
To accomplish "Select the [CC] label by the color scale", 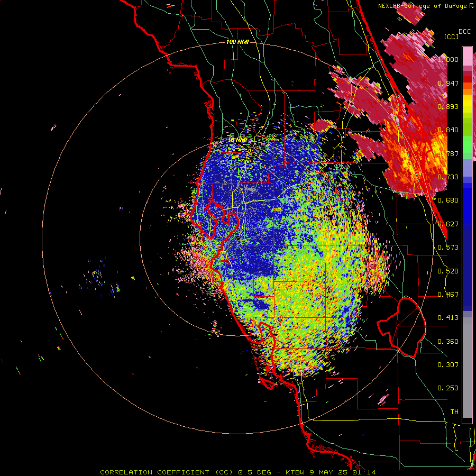I will 451,36.
